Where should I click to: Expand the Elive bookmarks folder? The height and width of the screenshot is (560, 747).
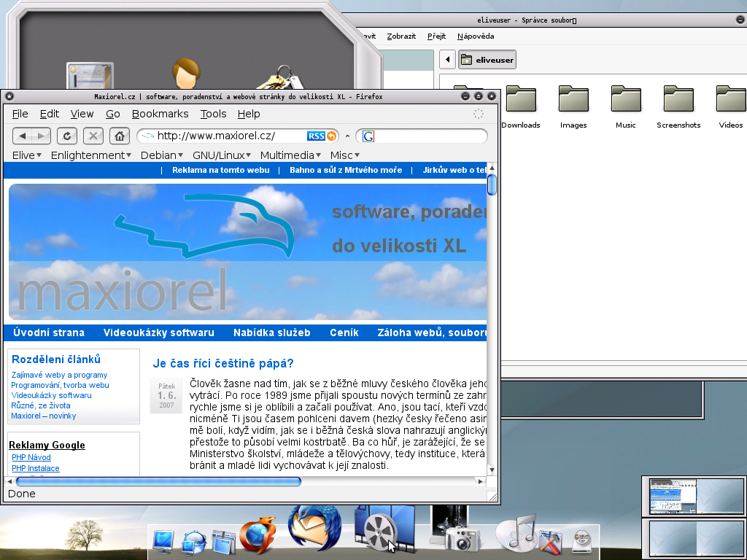coord(27,155)
